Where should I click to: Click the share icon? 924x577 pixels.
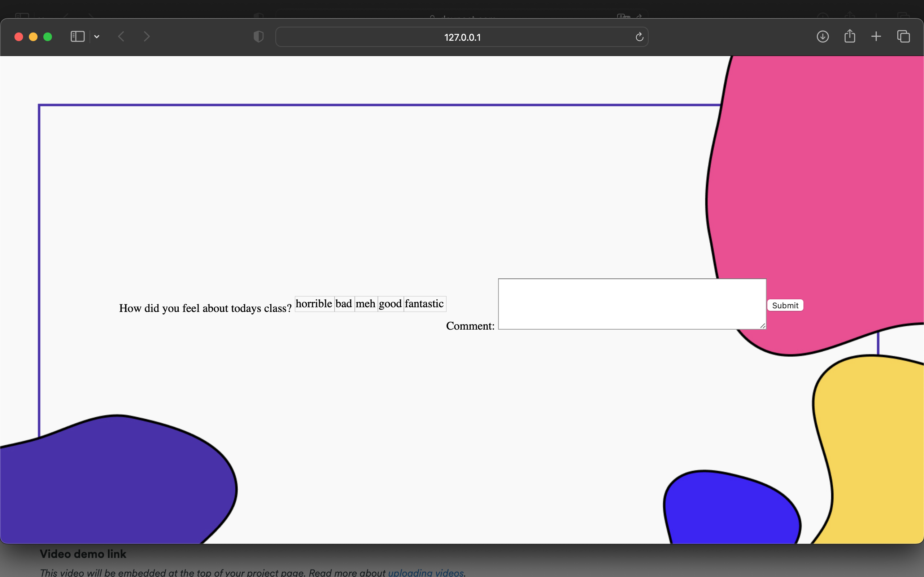coord(850,36)
